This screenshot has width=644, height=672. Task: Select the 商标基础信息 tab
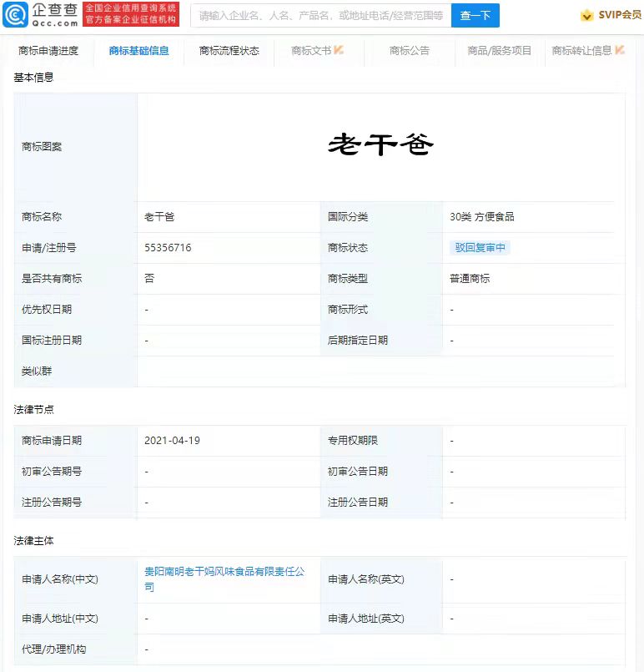click(138, 51)
